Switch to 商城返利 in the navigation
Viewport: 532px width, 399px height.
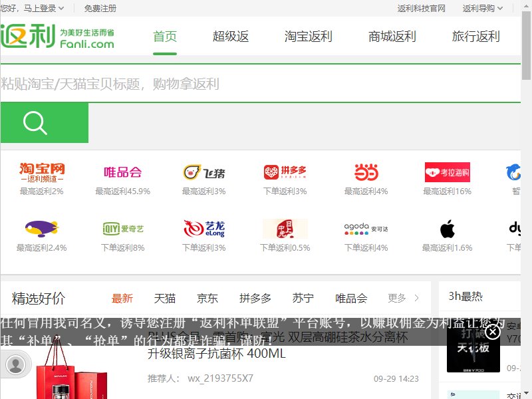392,37
